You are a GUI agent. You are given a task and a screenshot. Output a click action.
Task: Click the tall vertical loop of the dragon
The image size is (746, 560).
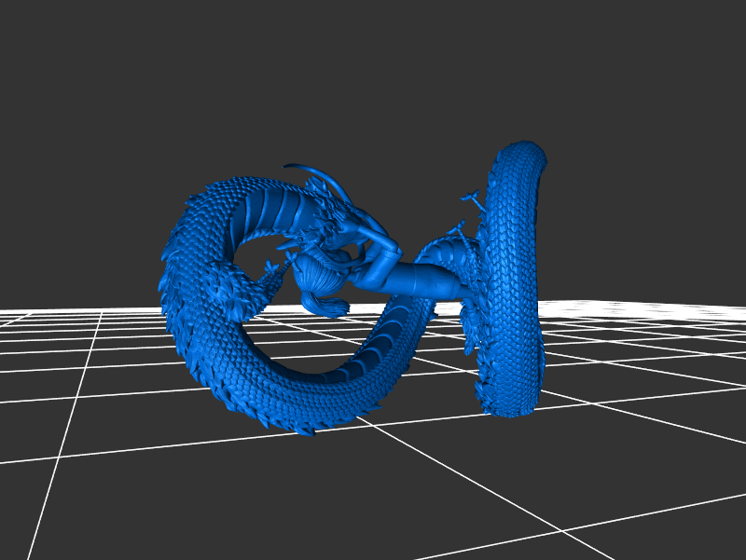pyautogui.click(x=511, y=280)
